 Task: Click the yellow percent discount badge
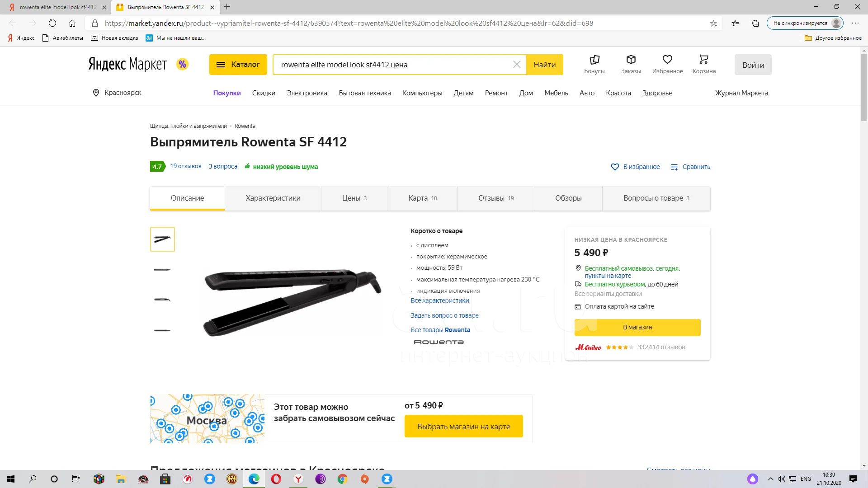coord(182,64)
